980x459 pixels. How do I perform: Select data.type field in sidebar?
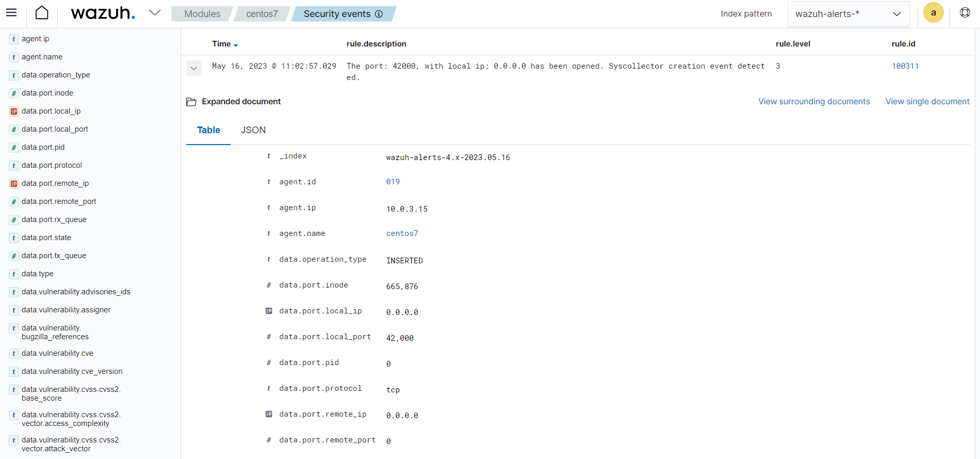tap(37, 274)
